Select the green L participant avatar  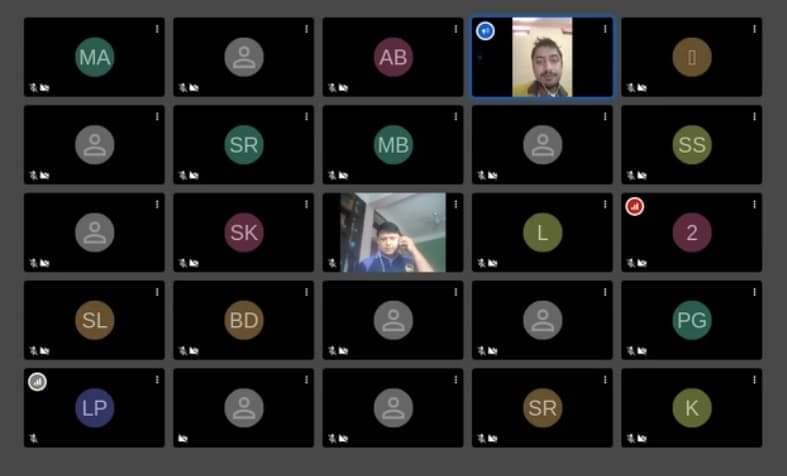point(543,232)
